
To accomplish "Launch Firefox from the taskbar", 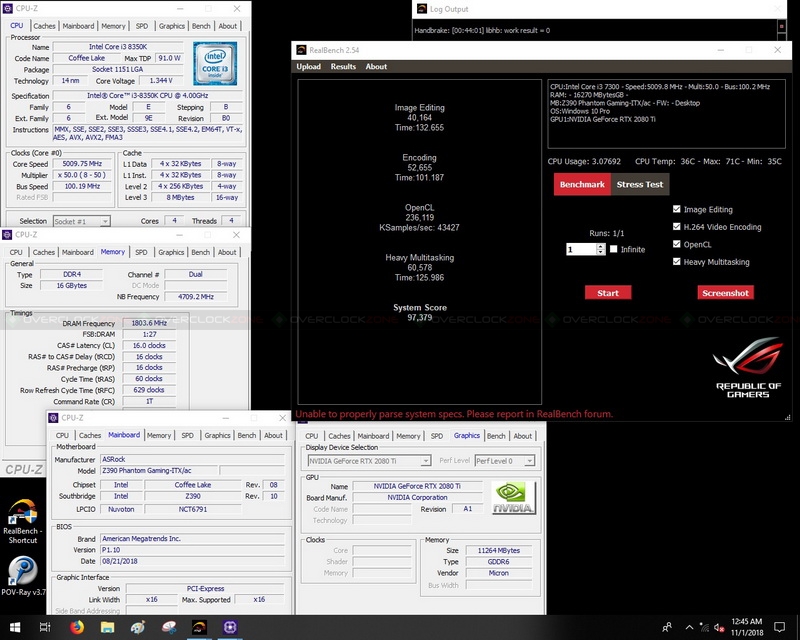I will pyautogui.click(x=77, y=627).
